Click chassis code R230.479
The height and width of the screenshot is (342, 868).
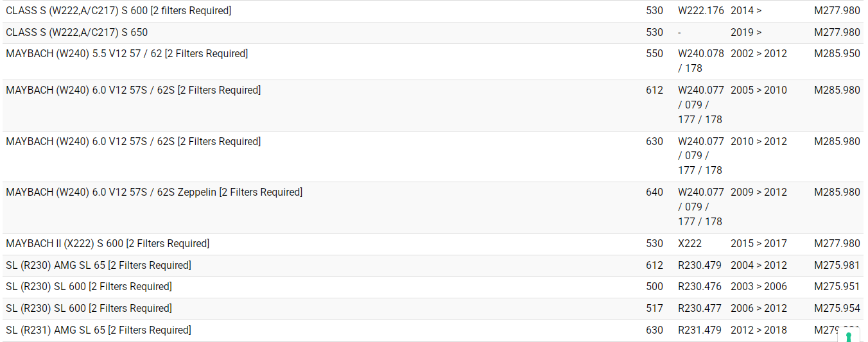(x=699, y=266)
